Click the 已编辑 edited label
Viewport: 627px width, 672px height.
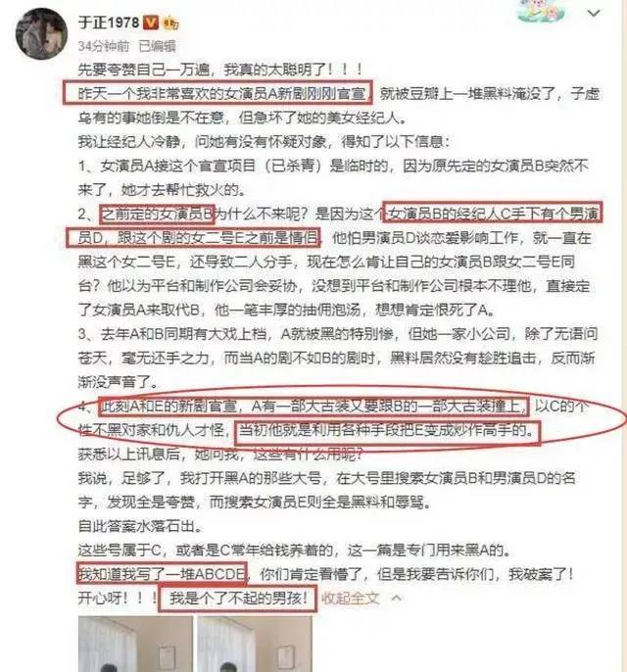(157, 46)
